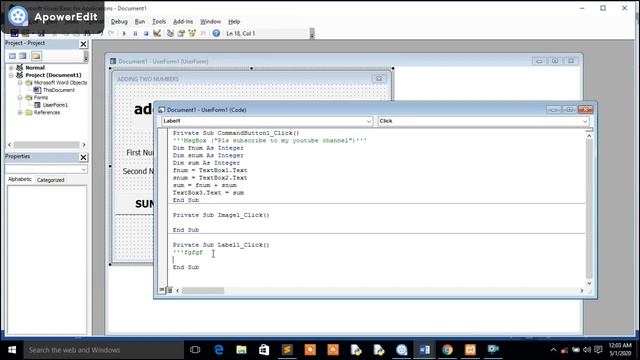
Task: Open the Window menu
Action: click(210, 22)
